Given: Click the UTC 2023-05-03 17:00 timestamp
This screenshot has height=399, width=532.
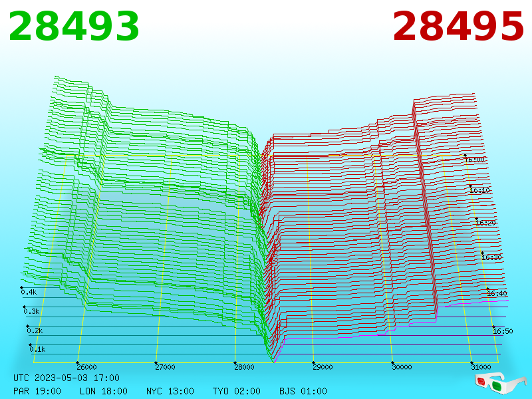Looking at the screenshot, I should point(66,378).
